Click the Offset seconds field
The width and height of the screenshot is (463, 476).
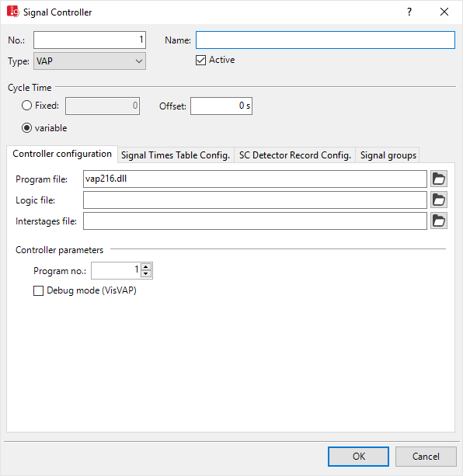coord(221,106)
